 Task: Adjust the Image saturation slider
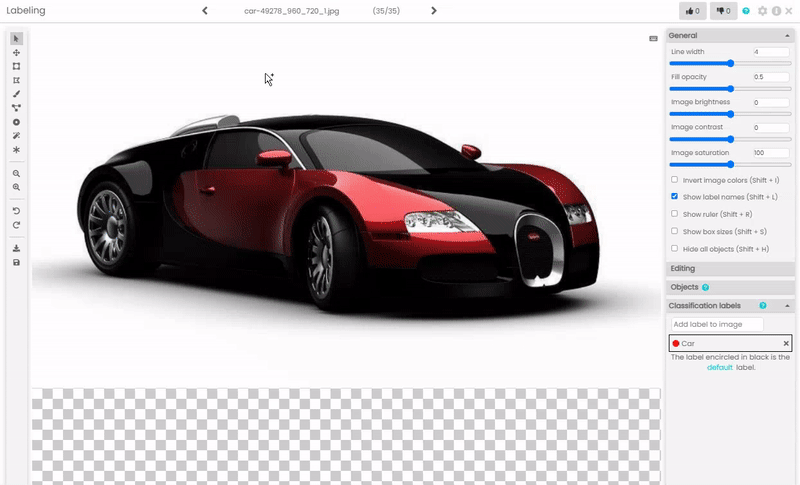[x=730, y=164]
